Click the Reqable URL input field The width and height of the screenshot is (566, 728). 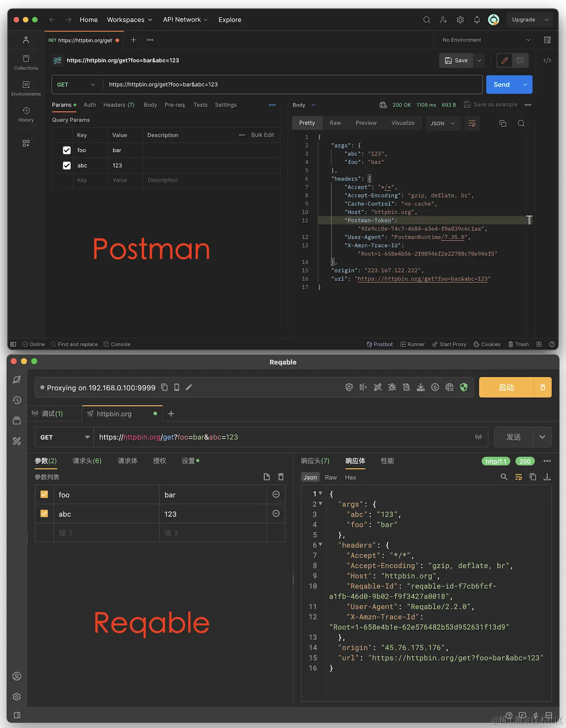pyautogui.click(x=284, y=437)
